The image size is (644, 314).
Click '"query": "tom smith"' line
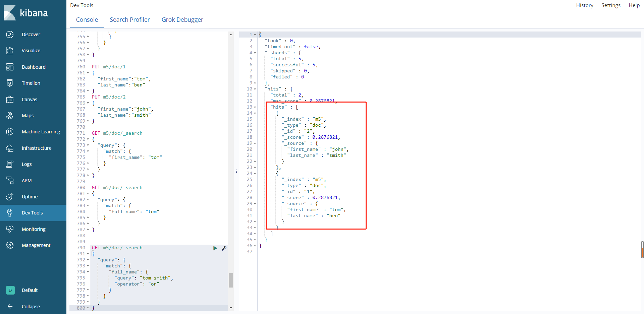pos(144,278)
